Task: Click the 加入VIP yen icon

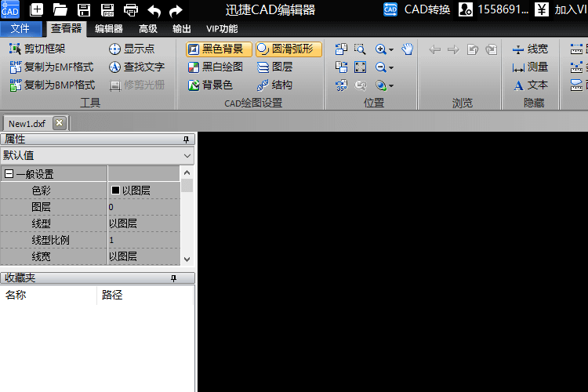Action: 541,9
